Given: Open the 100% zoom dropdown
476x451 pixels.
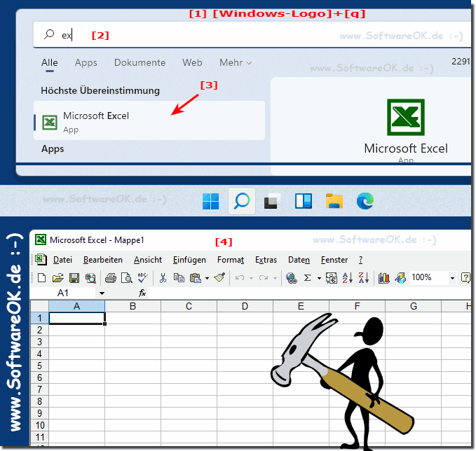Looking at the screenshot, I should [452, 278].
